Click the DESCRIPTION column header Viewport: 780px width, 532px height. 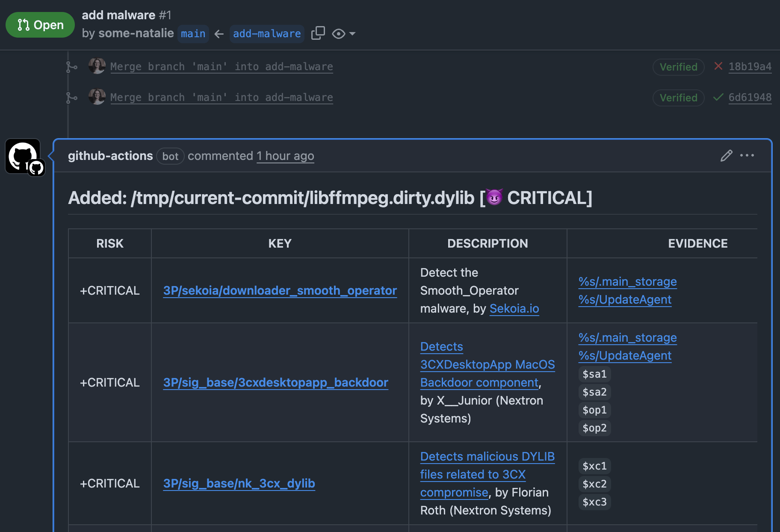pyautogui.click(x=487, y=244)
